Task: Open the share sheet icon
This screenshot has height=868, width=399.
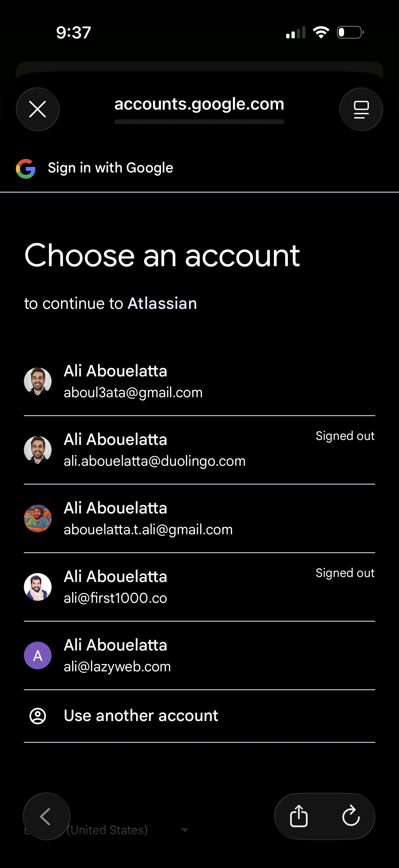Action: coord(299,816)
